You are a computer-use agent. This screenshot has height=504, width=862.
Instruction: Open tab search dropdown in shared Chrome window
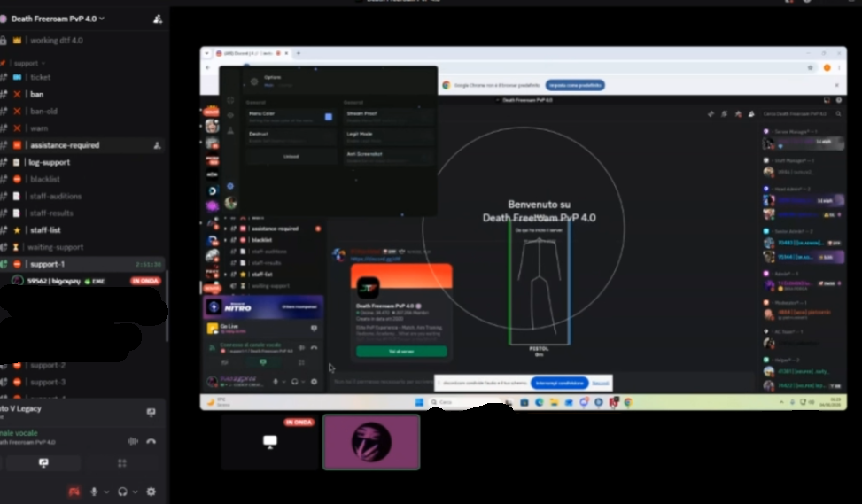(206, 53)
